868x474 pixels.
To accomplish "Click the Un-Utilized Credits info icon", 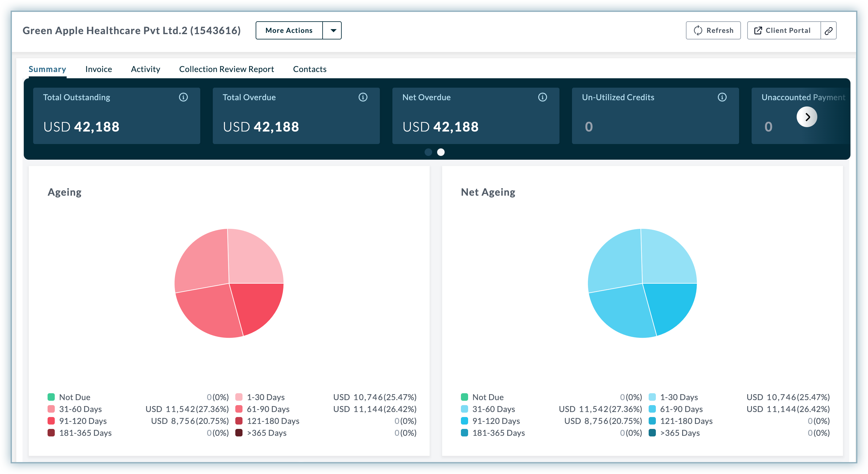I will (x=722, y=97).
